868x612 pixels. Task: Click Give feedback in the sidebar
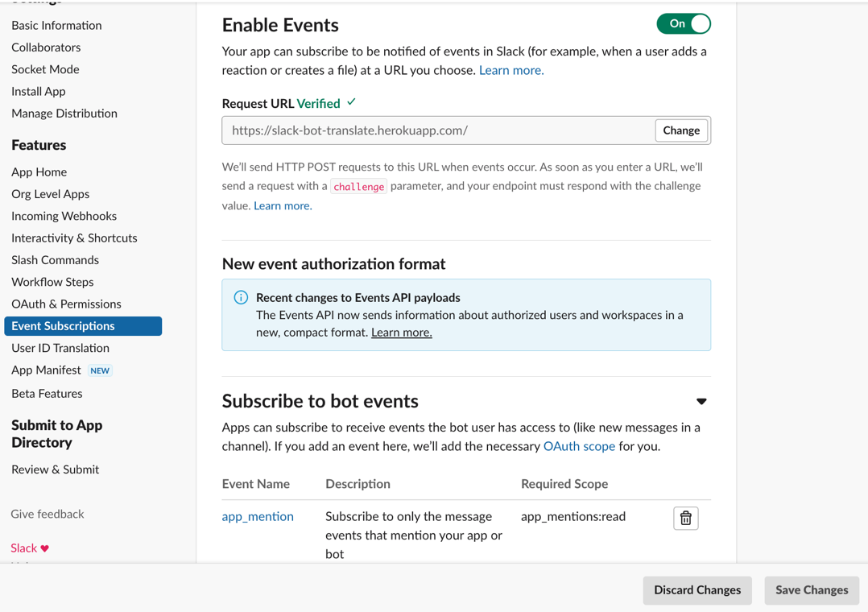[x=48, y=515]
